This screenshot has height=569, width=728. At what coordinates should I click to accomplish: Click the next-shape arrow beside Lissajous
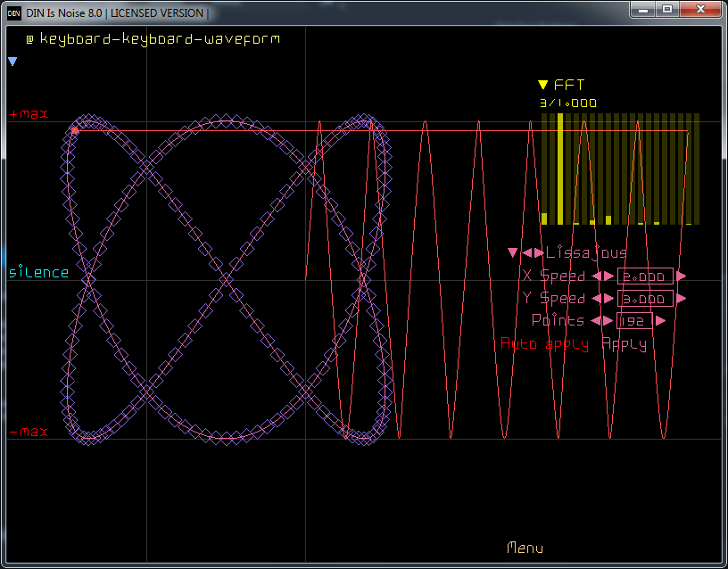click(x=539, y=253)
